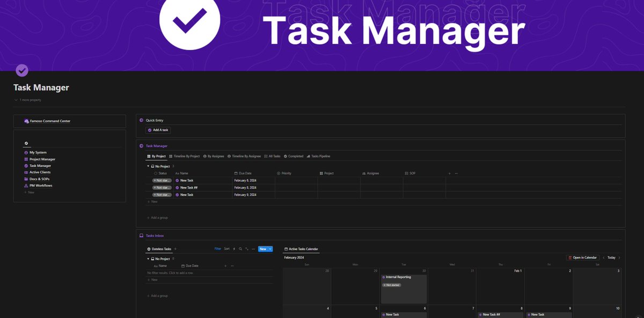Click the Add A task button
644x318 pixels.
pos(158,130)
